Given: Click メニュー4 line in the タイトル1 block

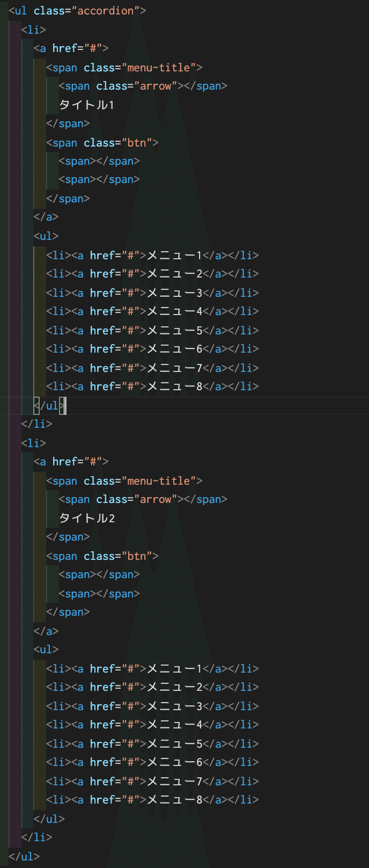Looking at the screenshot, I should [x=152, y=311].
